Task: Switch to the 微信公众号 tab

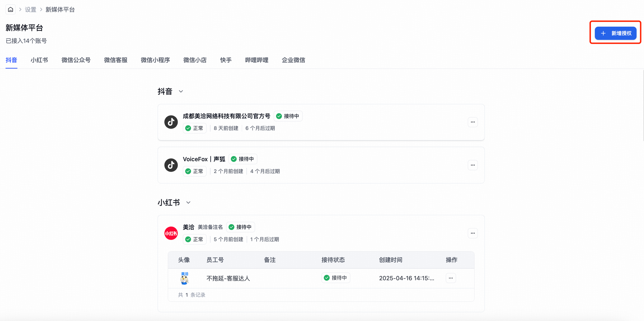Action: click(76, 60)
